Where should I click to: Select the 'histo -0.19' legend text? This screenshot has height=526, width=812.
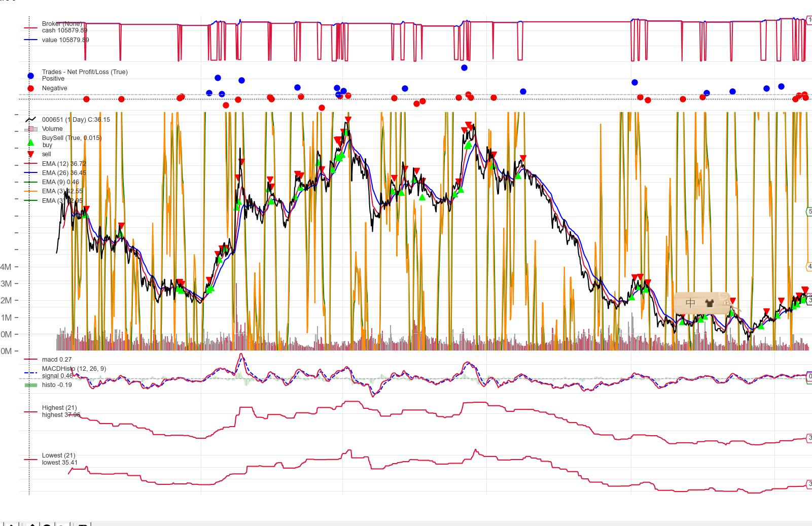[x=57, y=385]
